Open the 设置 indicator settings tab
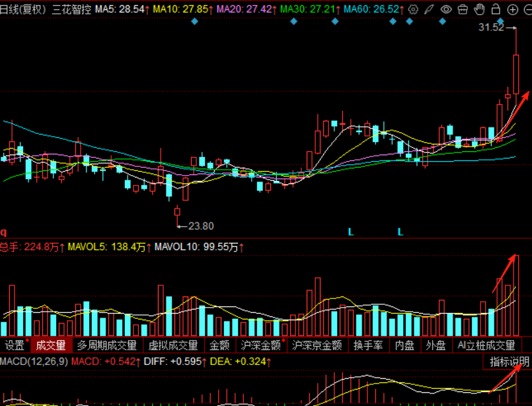This screenshot has width=532, height=406. 15,345
